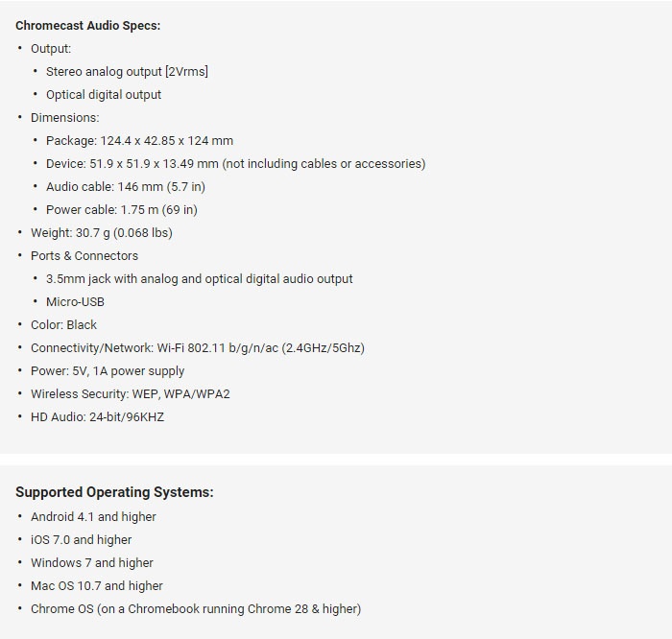Viewport: 672px width, 639px height.
Task: Select the "Power: 5V, 1A power supply" text
Action: [108, 371]
